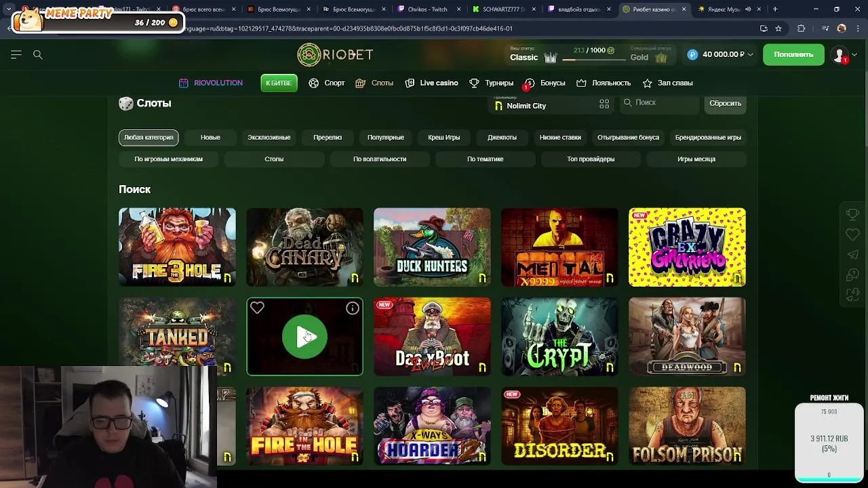This screenshot has height=488, width=868.
Task: Click the provider grid view icon
Action: (604, 104)
